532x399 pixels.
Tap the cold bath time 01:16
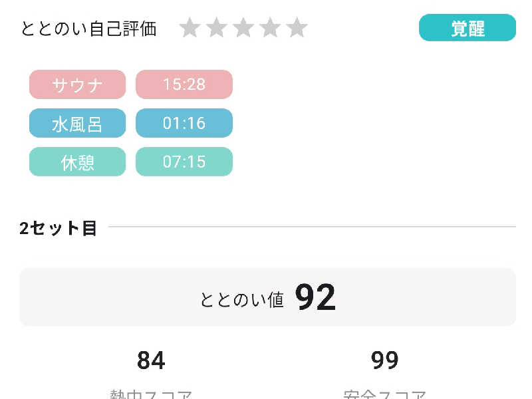click(184, 123)
